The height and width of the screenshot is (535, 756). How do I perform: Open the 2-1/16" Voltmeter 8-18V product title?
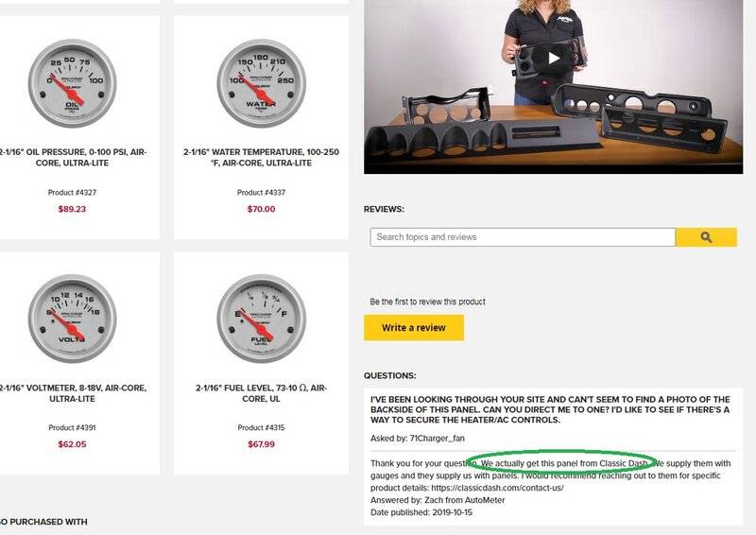(73, 393)
